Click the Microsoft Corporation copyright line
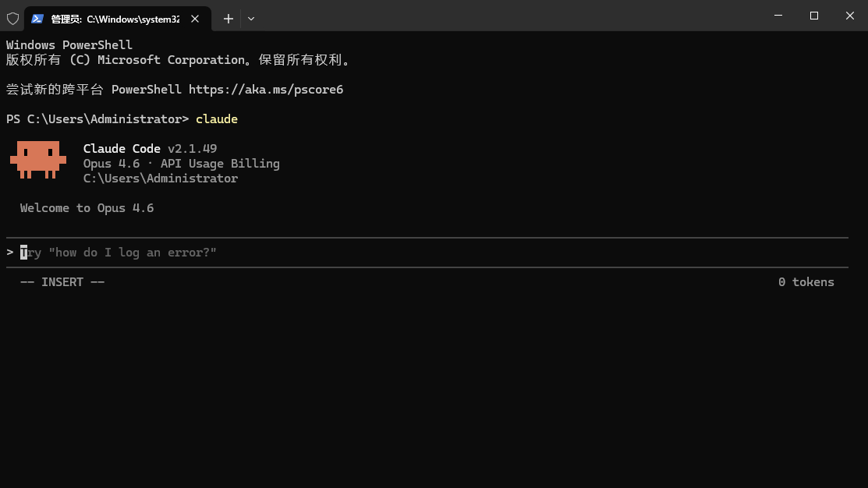 click(179, 60)
